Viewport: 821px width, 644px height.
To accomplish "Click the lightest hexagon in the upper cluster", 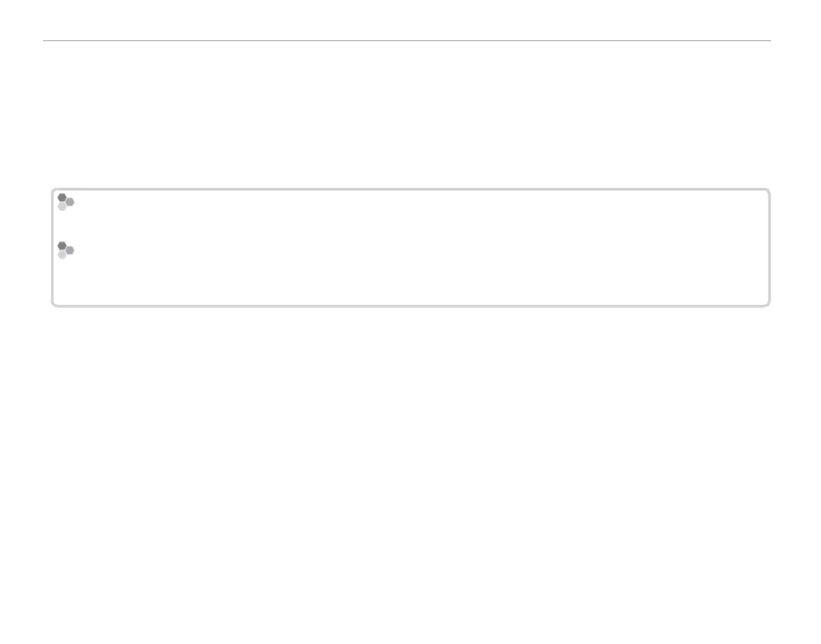I will (x=63, y=207).
